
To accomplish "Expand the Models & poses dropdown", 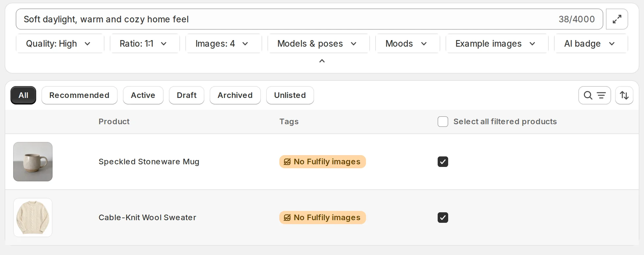I will 318,44.
